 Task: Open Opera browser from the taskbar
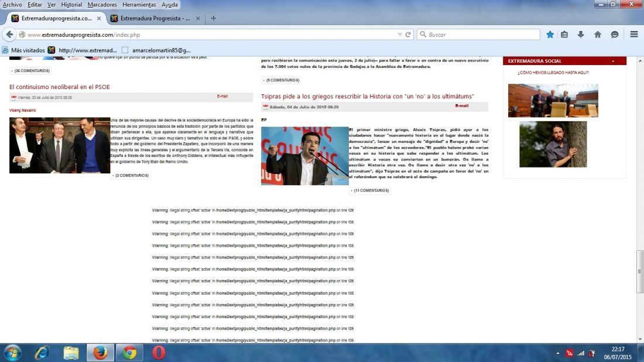(159, 353)
